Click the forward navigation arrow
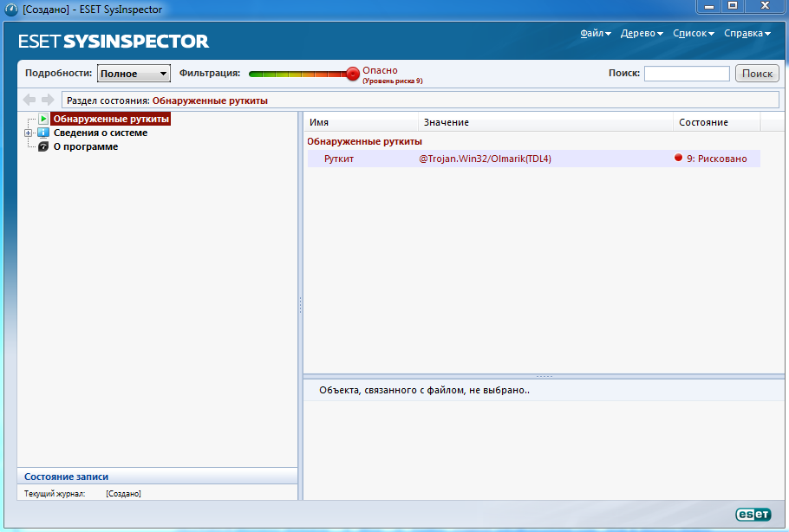Viewport: 789px width, 532px height. [48, 100]
